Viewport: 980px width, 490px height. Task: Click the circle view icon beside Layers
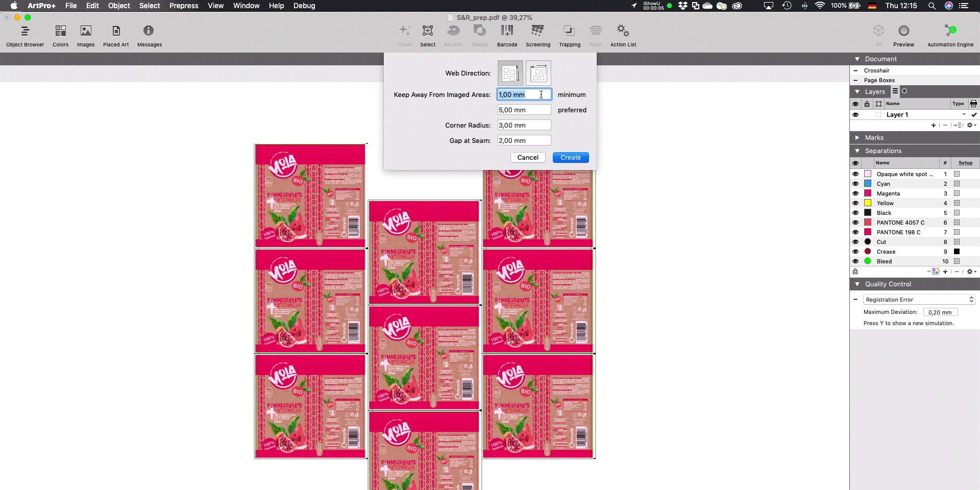[x=904, y=91]
